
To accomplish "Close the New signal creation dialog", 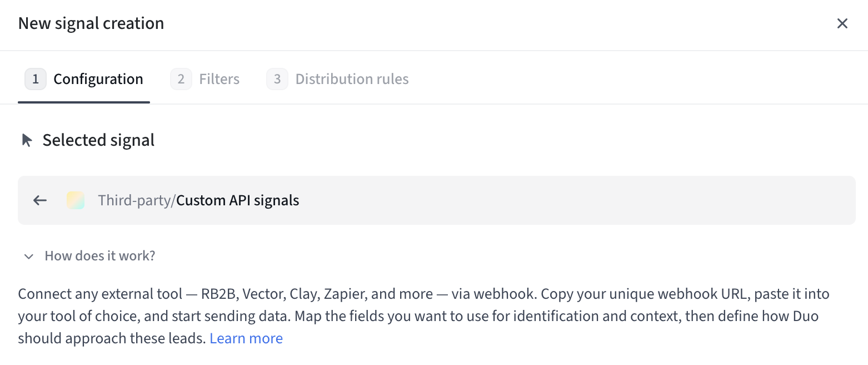I will pos(842,23).
